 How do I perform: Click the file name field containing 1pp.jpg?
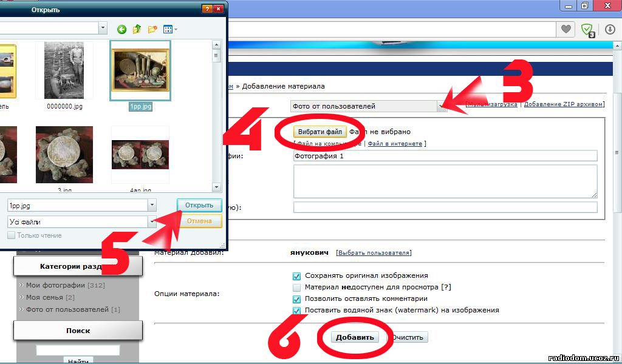point(77,206)
